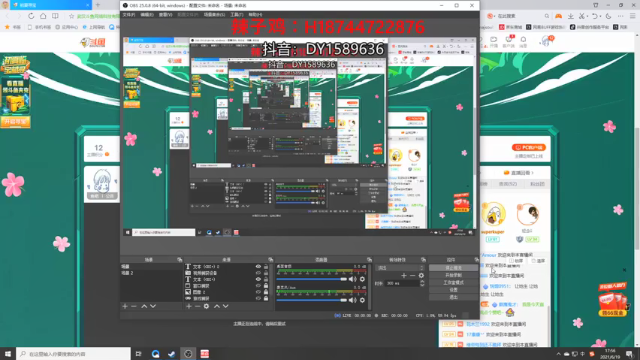Open settings gear of second mixer channel
640x360 pixels.
click(x=362, y=300)
